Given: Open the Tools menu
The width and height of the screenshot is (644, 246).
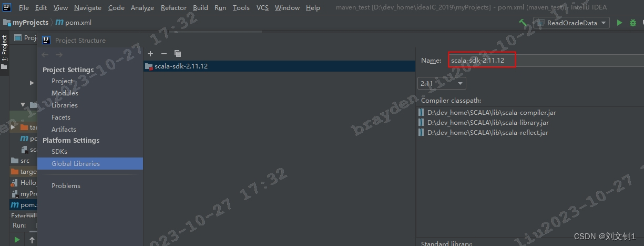Looking at the screenshot, I should (241, 8).
